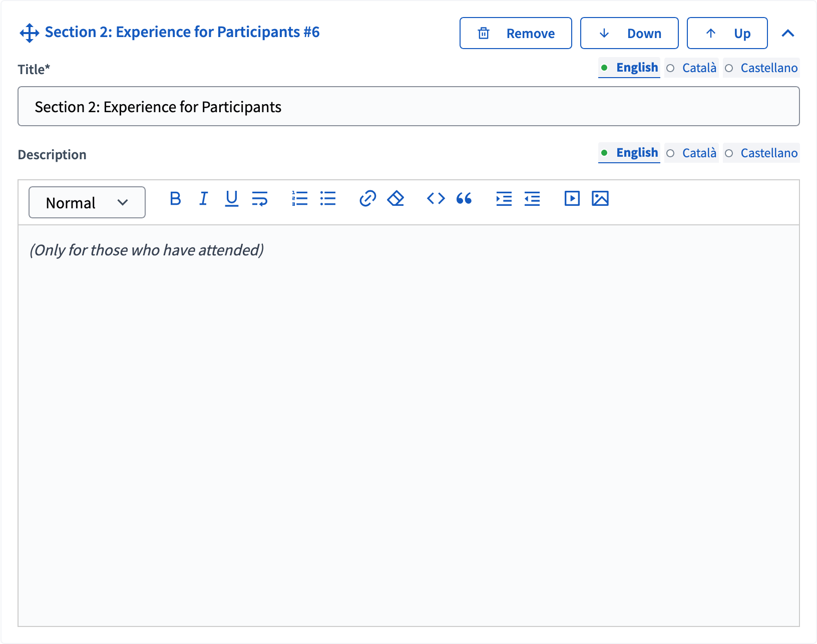Increase the text indent
817x644 pixels.
click(504, 198)
